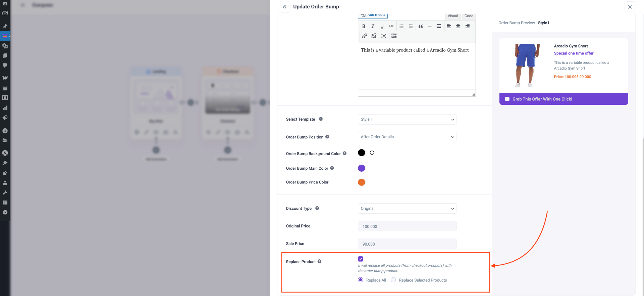Open the Pages sidebar icon
The image size is (644, 296).
(5, 55)
